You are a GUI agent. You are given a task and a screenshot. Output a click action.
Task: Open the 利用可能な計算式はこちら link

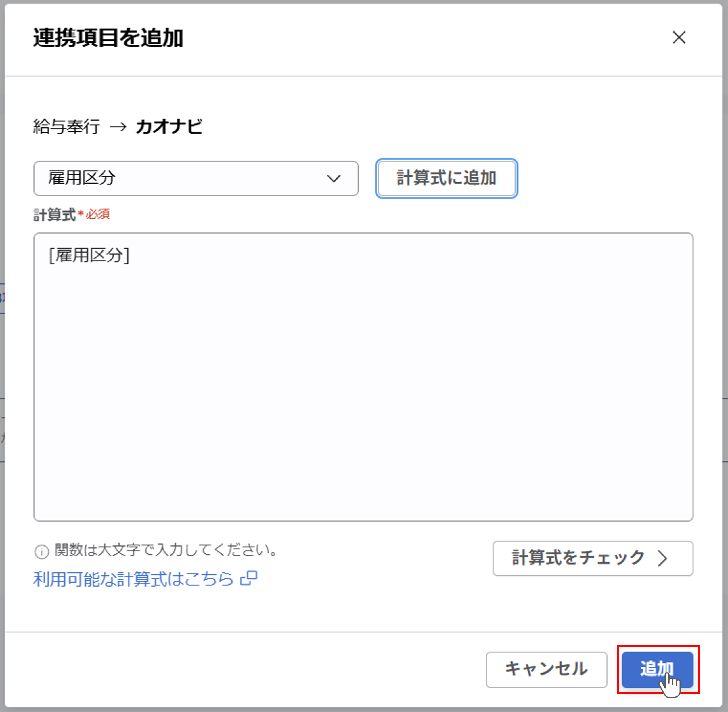point(133,579)
